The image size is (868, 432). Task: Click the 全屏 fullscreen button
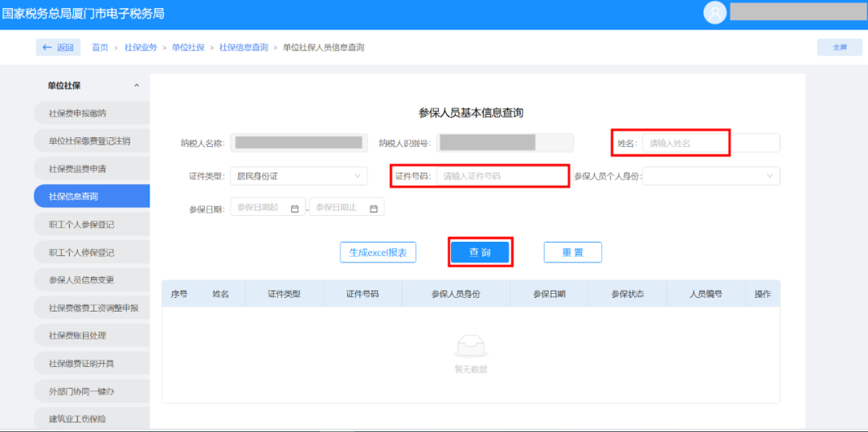(839, 47)
